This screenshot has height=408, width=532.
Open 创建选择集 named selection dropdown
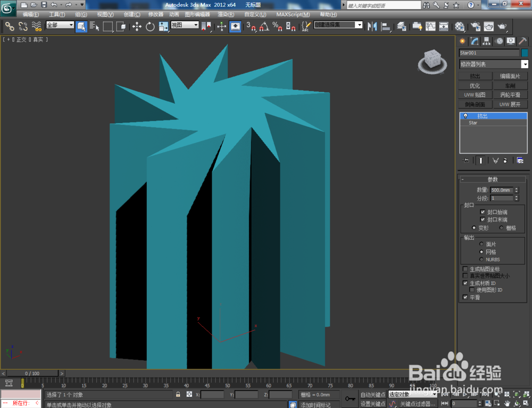point(338,25)
